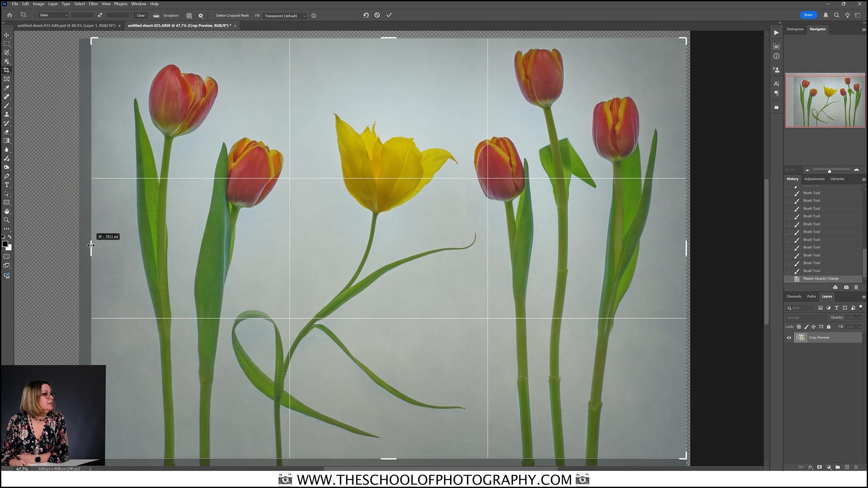Screen dimensions: 868x488
Task: Select the Move tool
Action: (x=7, y=34)
